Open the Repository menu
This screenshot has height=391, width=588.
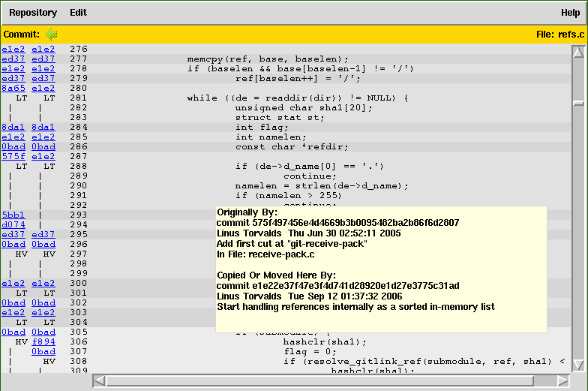(33, 13)
